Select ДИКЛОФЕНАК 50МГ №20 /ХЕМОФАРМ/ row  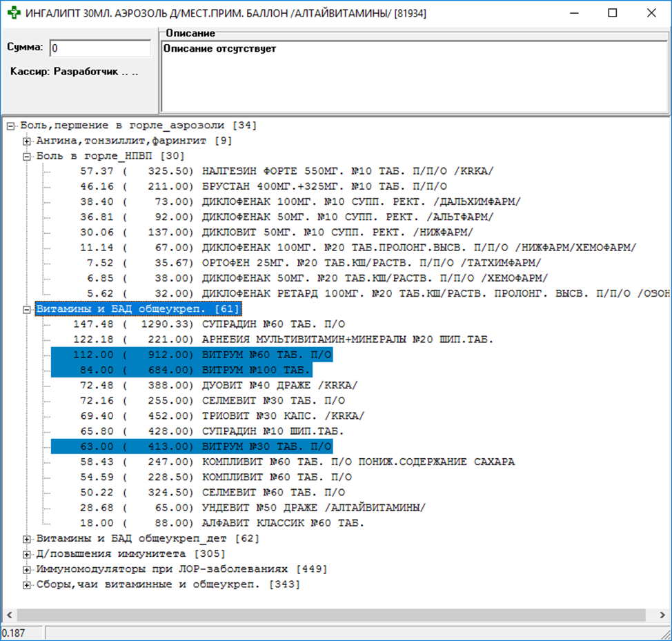317,278
